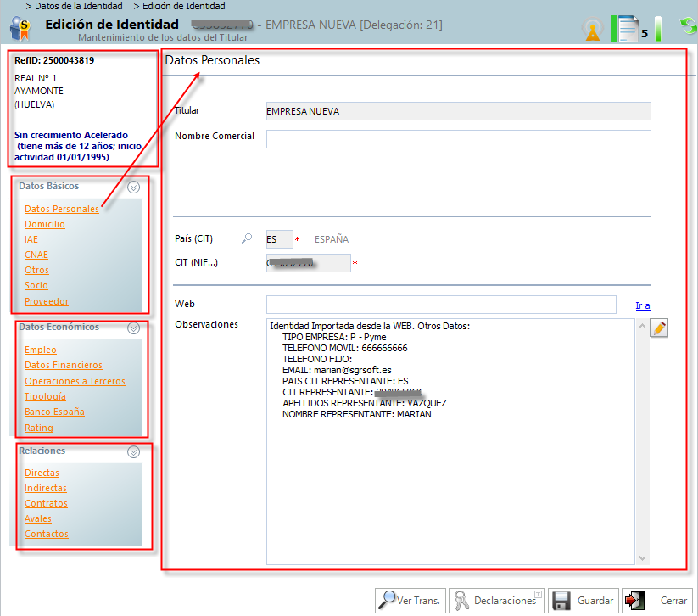
Task: Click the Guardar save button
Action: 584,601
